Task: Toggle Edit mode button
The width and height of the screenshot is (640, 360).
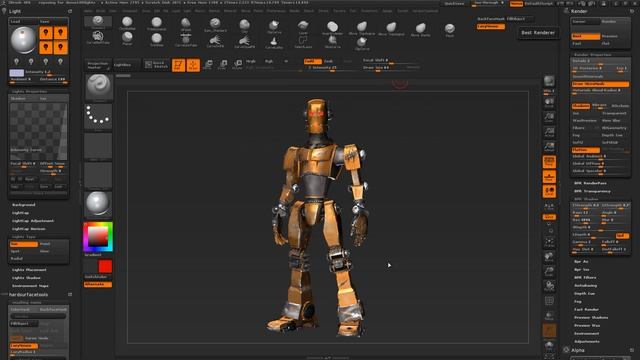Action: pos(178,65)
